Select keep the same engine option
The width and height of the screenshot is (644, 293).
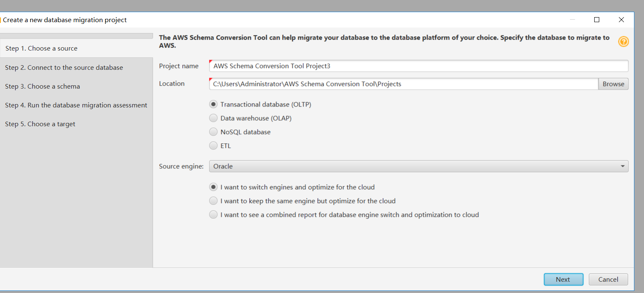(213, 201)
